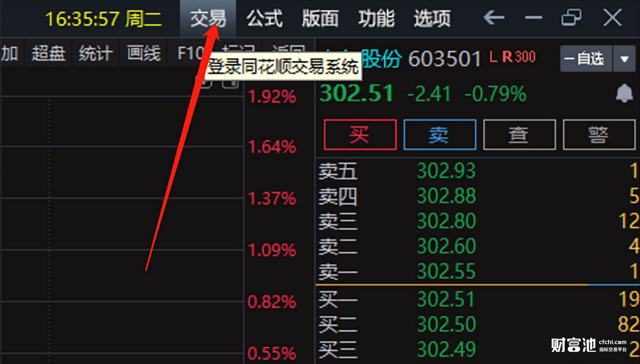Click the 买一 price 302.51 row
This screenshot has width=640, height=364.
coord(478,299)
